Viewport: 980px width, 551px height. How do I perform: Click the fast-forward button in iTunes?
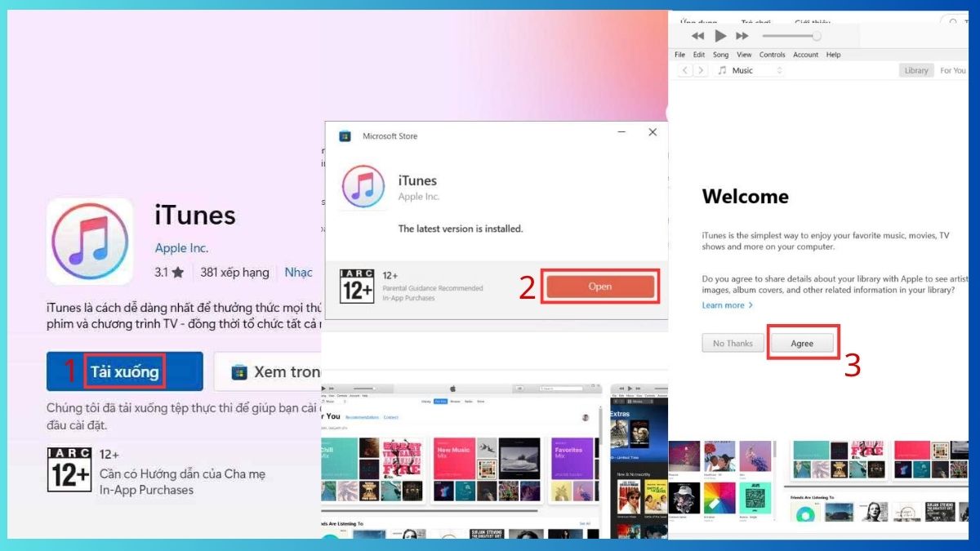742,36
